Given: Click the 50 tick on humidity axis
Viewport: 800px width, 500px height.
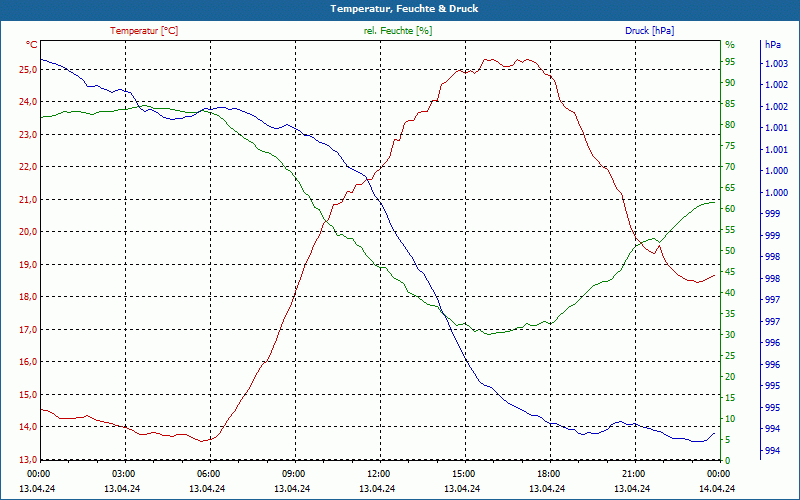Looking at the screenshot, I should (x=730, y=251).
